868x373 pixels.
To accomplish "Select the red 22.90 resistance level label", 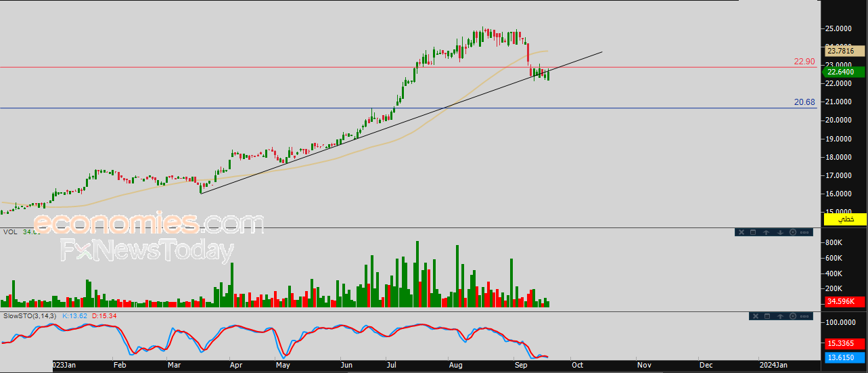I will [804, 62].
